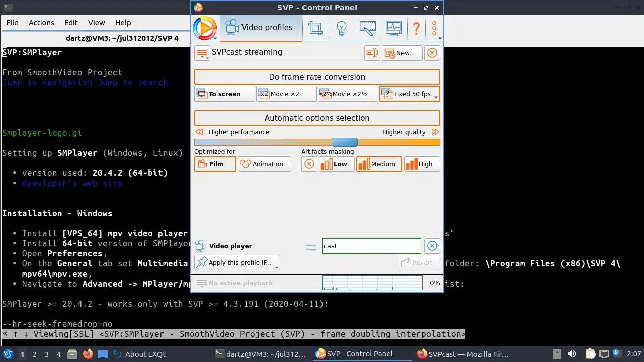644x362 pixels.
Task: Follow 'developer's web site' link in terminal
Action: (x=72, y=183)
